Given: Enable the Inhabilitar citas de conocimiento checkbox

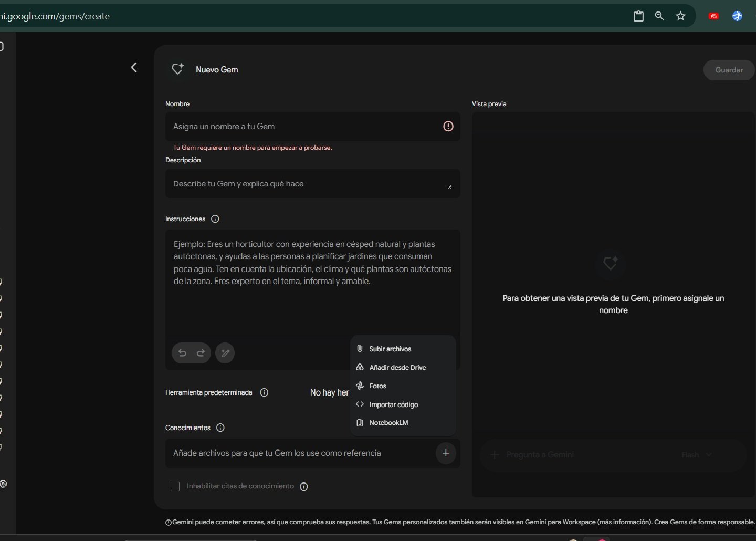Looking at the screenshot, I should [175, 486].
